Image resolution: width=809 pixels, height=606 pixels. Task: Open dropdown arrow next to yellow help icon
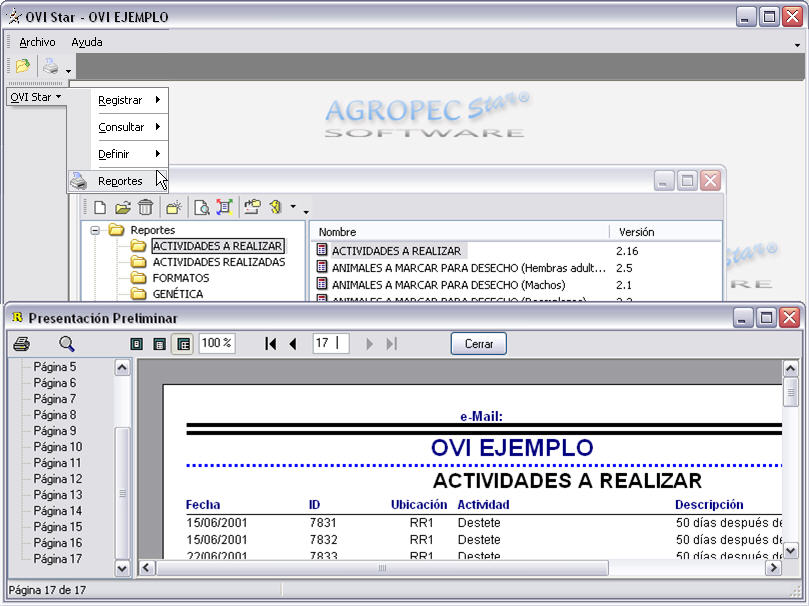[293, 206]
